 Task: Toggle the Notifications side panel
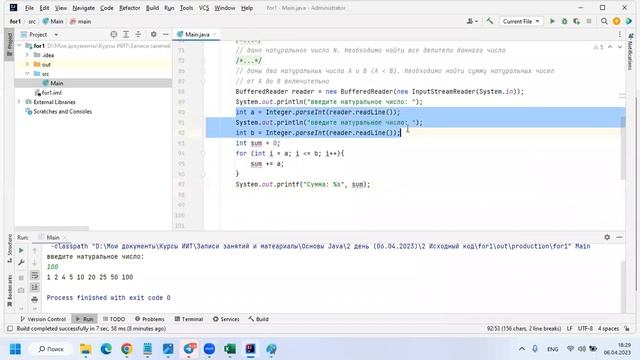coord(630,52)
